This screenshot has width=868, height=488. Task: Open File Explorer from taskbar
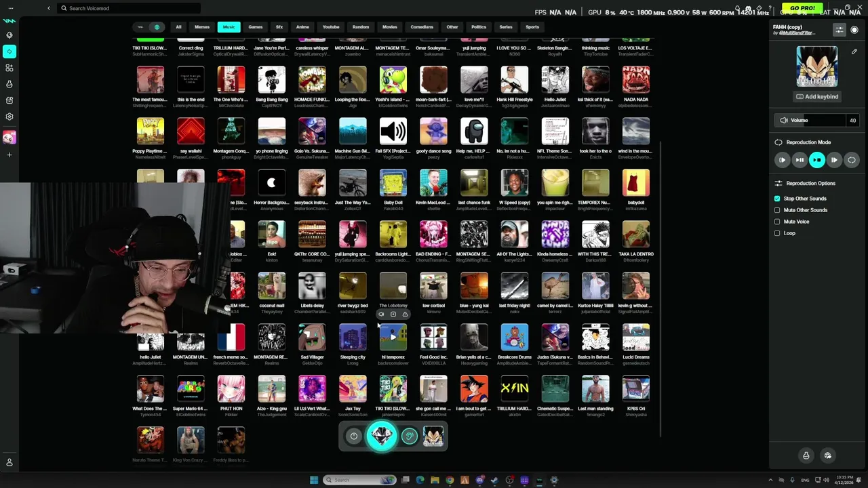[x=435, y=480]
